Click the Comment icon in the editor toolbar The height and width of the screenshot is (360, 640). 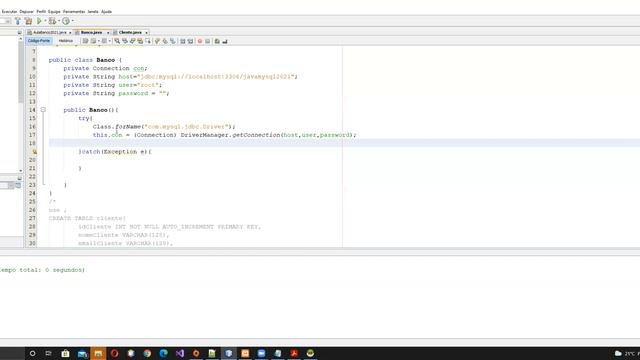[217, 41]
